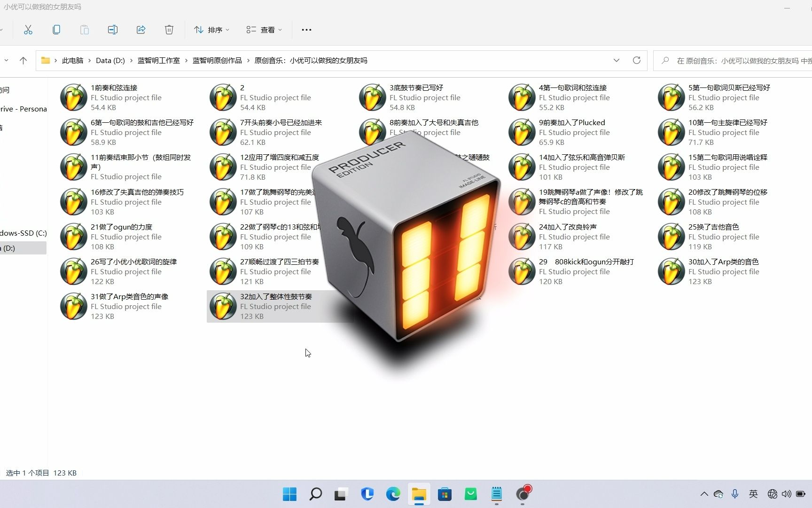The image size is (812, 508).
Task: Select file 1前奏和弦连接
Action: [x=128, y=97]
